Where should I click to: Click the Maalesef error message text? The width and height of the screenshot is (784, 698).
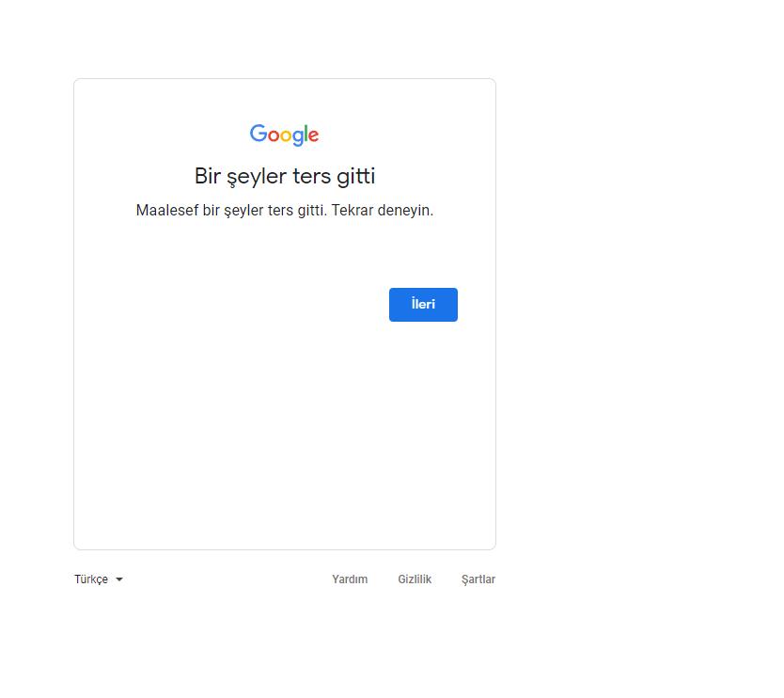tap(285, 210)
